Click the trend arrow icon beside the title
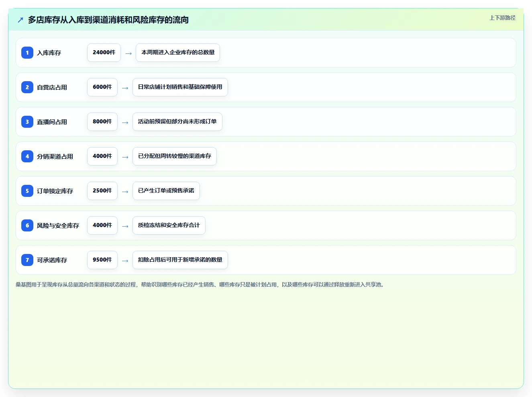 click(x=20, y=20)
